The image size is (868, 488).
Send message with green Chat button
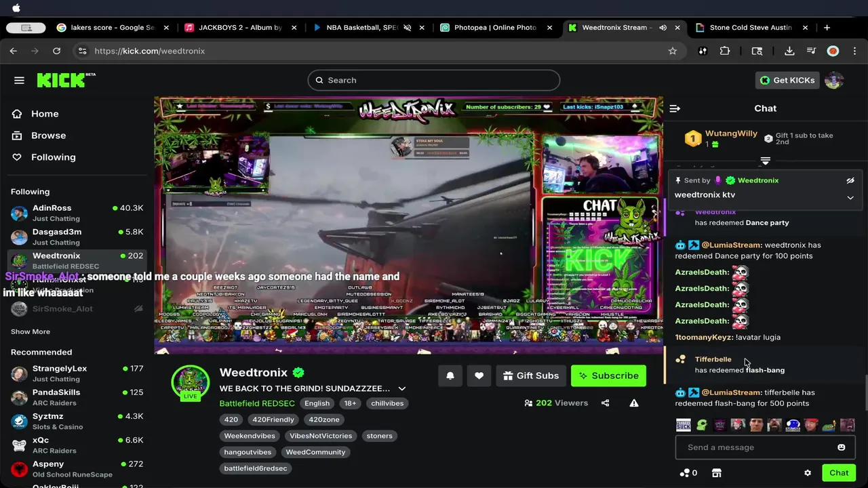click(x=839, y=473)
